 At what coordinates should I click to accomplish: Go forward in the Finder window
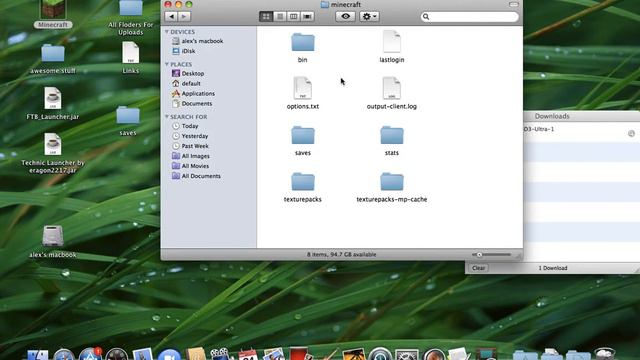pyautogui.click(x=184, y=16)
